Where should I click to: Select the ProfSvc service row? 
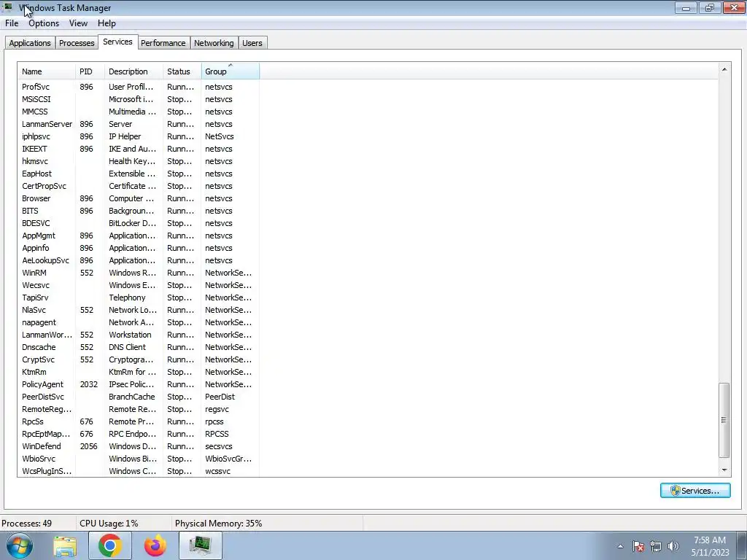pyautogui.click(x=139, y=87)
